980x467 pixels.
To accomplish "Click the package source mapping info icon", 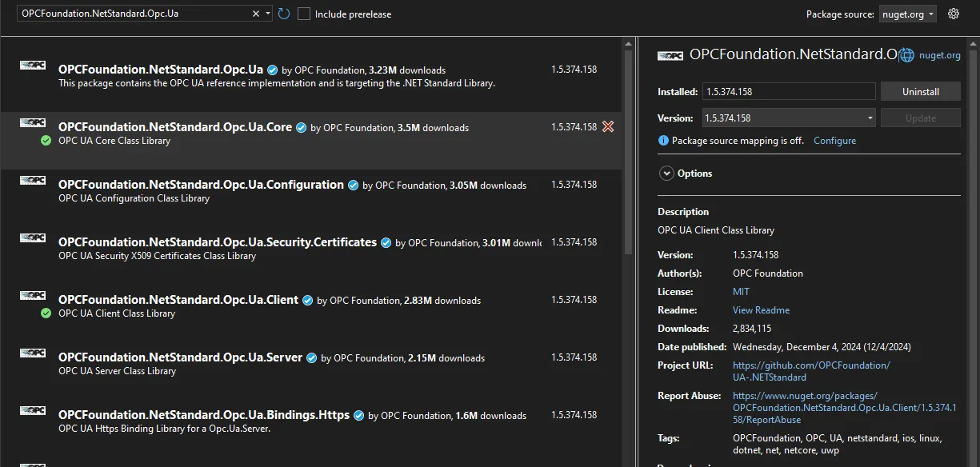I will [663, 141].
